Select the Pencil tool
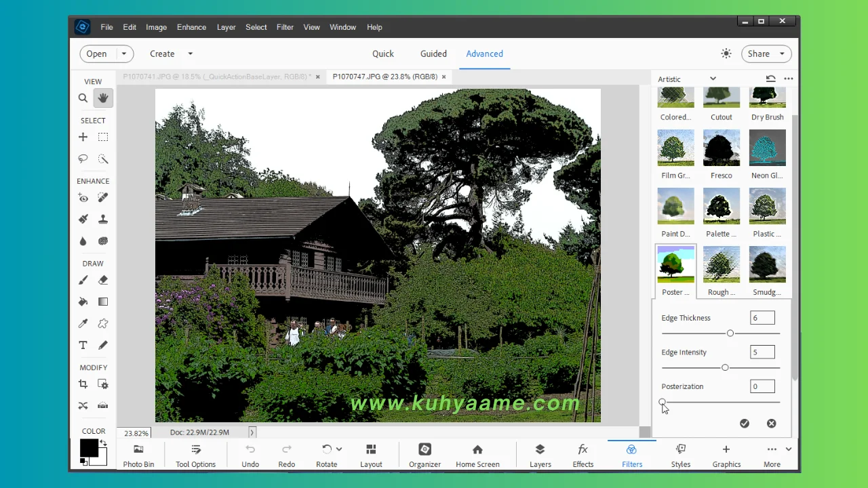 (103, 345)
